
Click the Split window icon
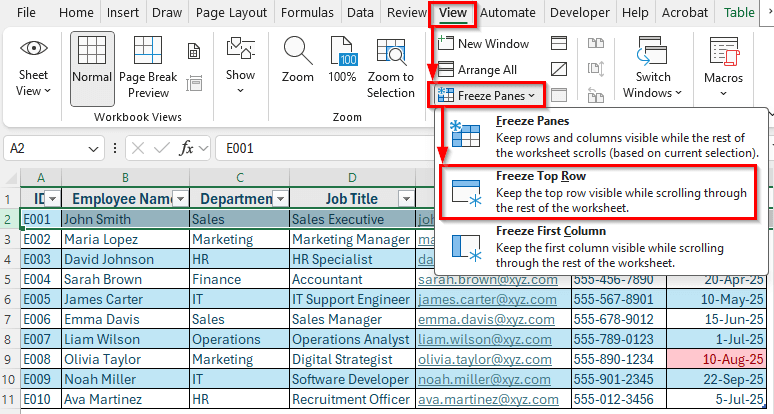(559, 43)
